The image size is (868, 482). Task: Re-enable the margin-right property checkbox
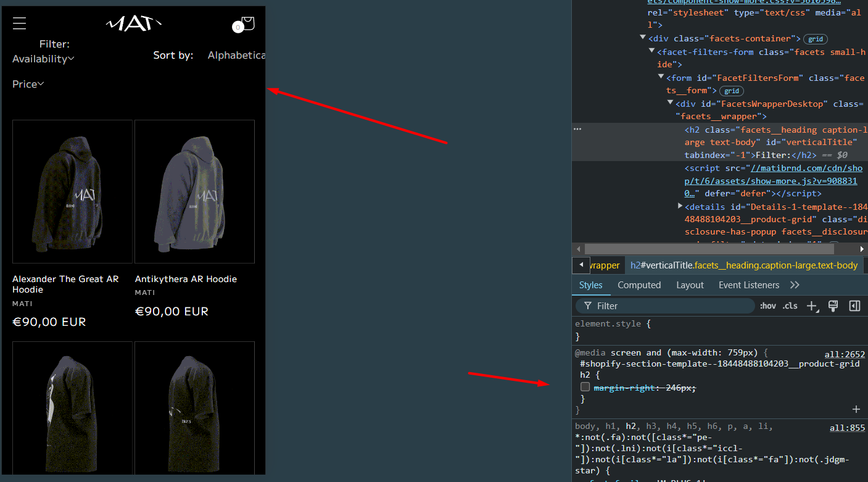(585, 387)
